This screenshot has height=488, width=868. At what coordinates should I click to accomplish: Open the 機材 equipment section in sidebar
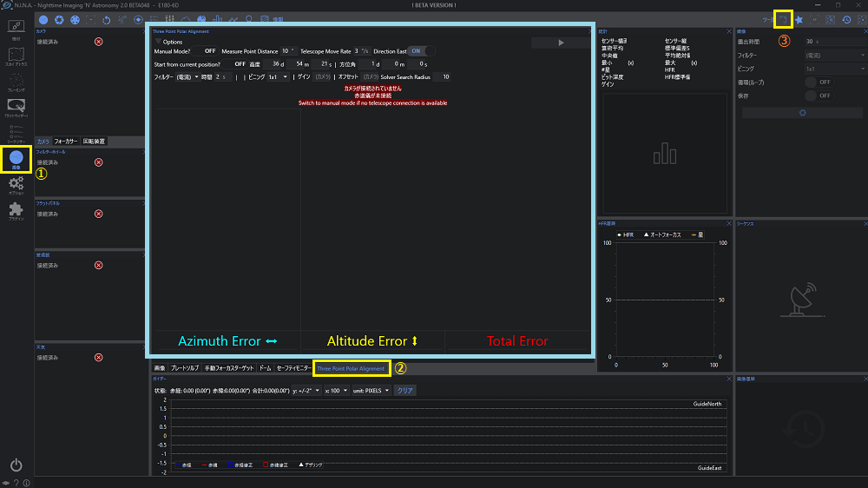point(16,29)
